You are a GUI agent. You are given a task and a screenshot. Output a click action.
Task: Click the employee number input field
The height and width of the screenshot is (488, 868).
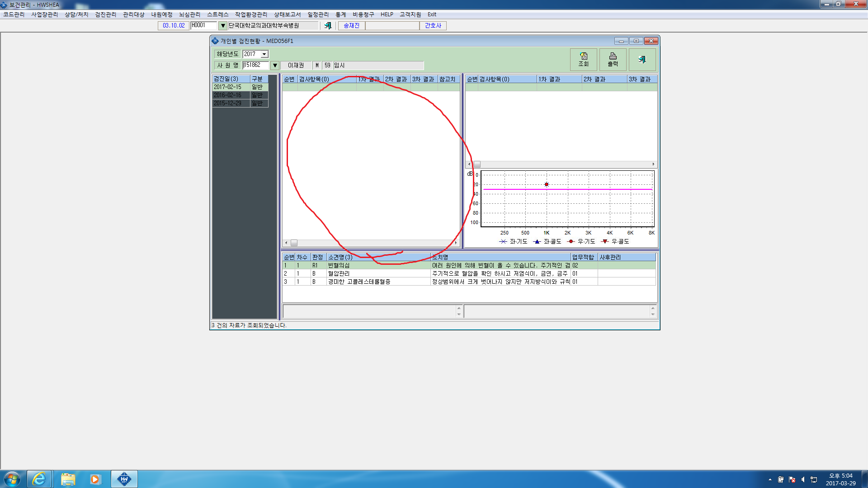click(x=255, y=65)
